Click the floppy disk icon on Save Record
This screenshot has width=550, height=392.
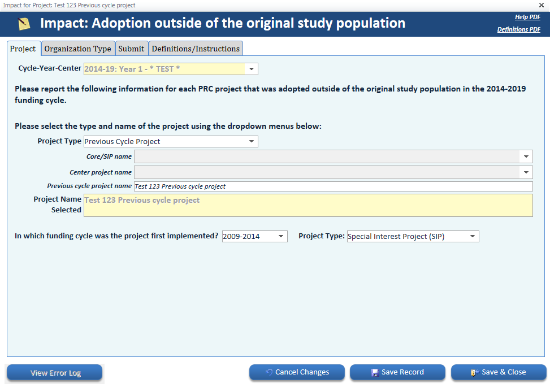(375, 373)
